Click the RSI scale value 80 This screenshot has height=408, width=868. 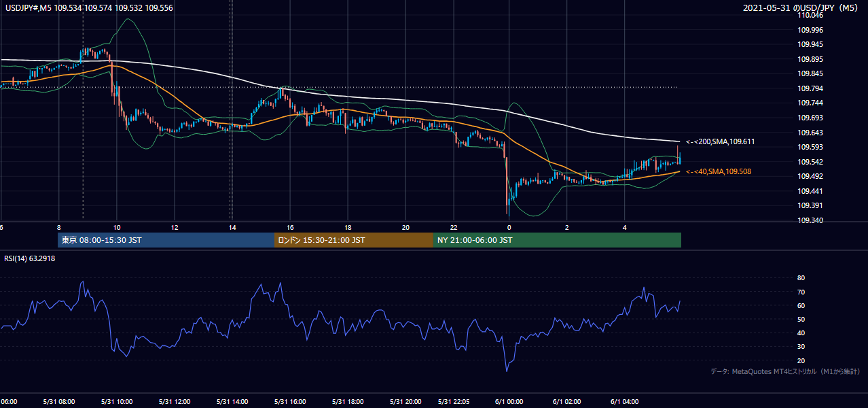click(801, 278)
